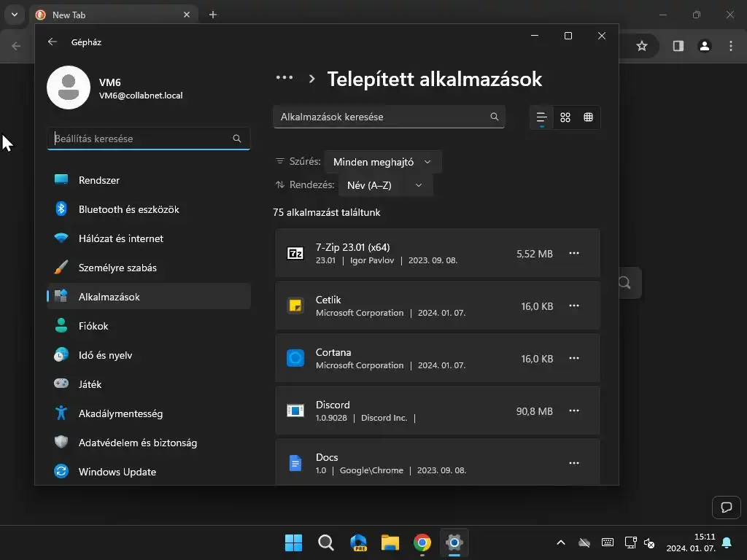Open Játék settings
Screen dimensions: 747x560
point(149,384)
